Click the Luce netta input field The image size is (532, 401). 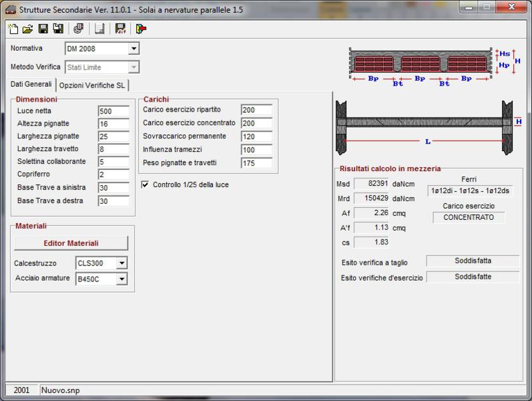(x=113, y=111)
